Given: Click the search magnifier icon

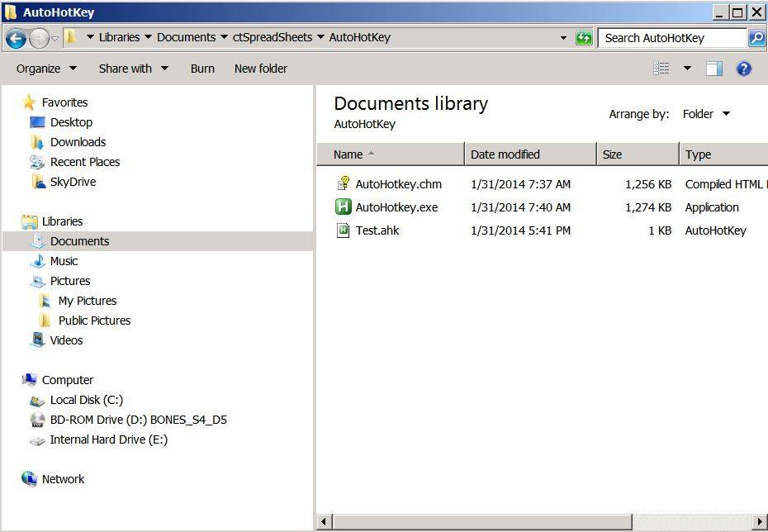Looking at the screenshot, I should click(x=756, y=38).
